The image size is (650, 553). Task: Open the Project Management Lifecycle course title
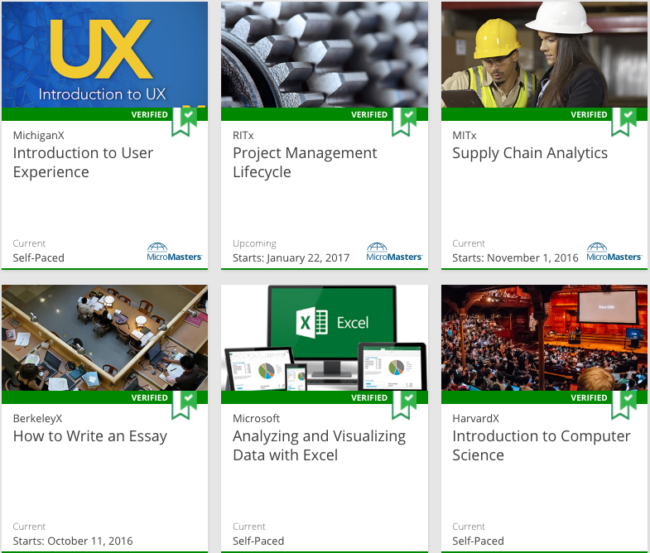pos(305,163)
